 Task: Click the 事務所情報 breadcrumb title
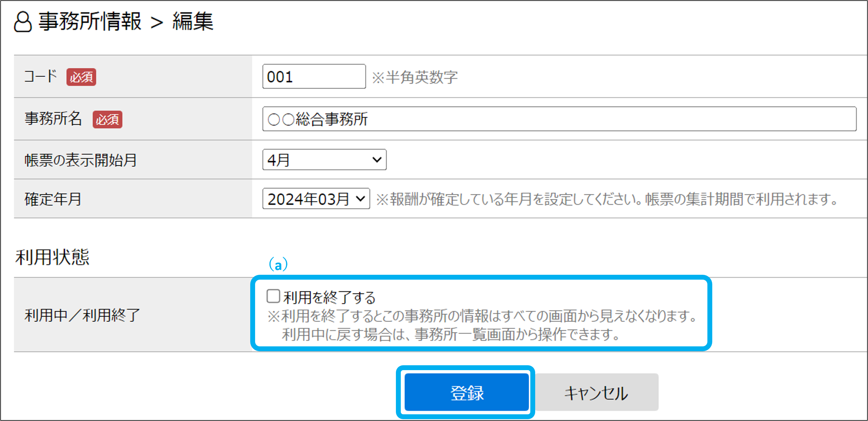click(x=90, y=22)
